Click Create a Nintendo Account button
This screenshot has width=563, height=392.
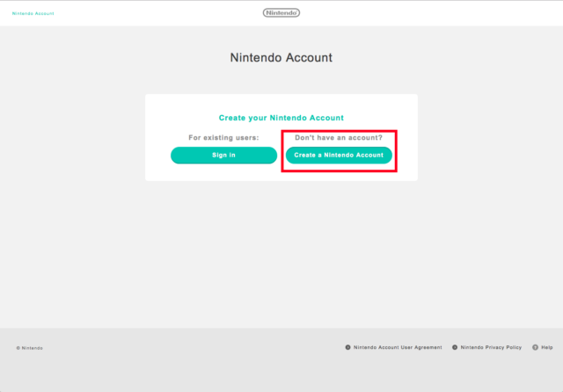339,155
